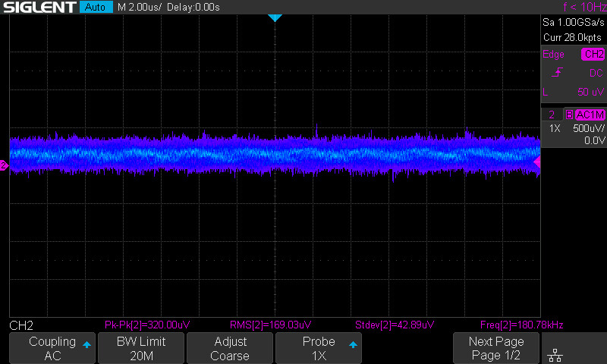Image resolution: width=607 pixels, height=364 pixels.
Task: Go to Next Page 1/2
Action: (496, 348)
